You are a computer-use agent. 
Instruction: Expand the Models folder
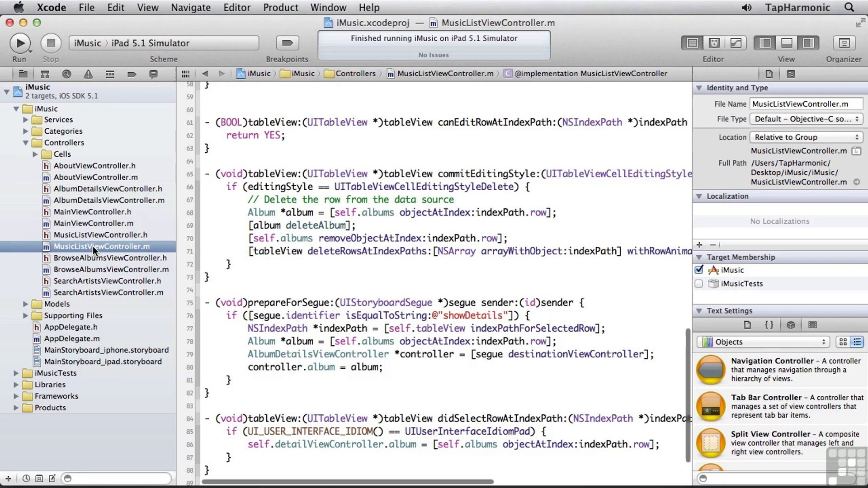[x=26, y=304]
